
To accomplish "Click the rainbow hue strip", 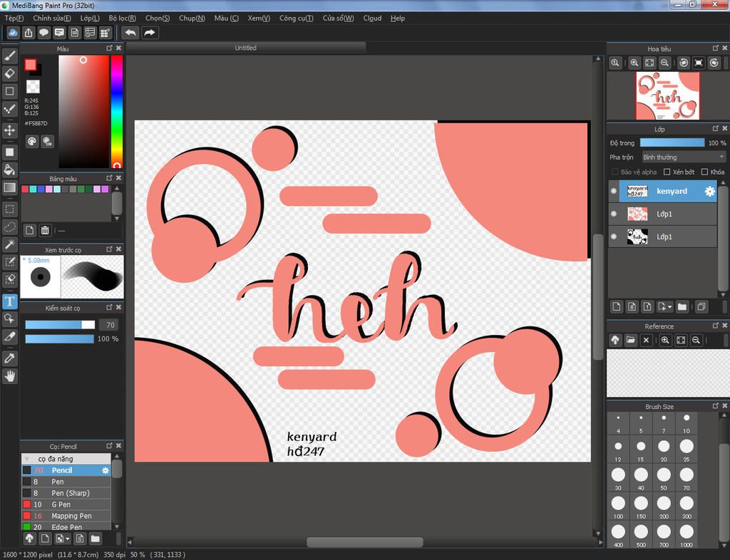I will 116,112.
